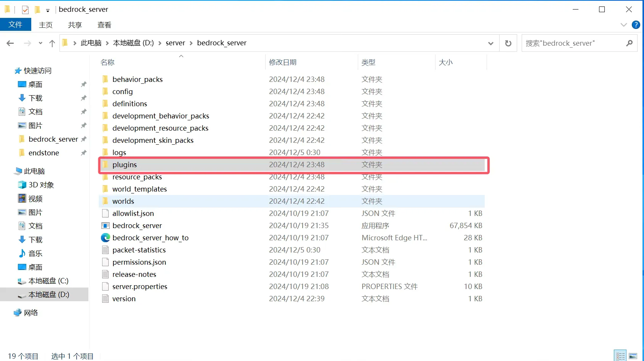Sort by the 修改日期 column header
This screenshot has height=361, width=644.
coord(283,62)
